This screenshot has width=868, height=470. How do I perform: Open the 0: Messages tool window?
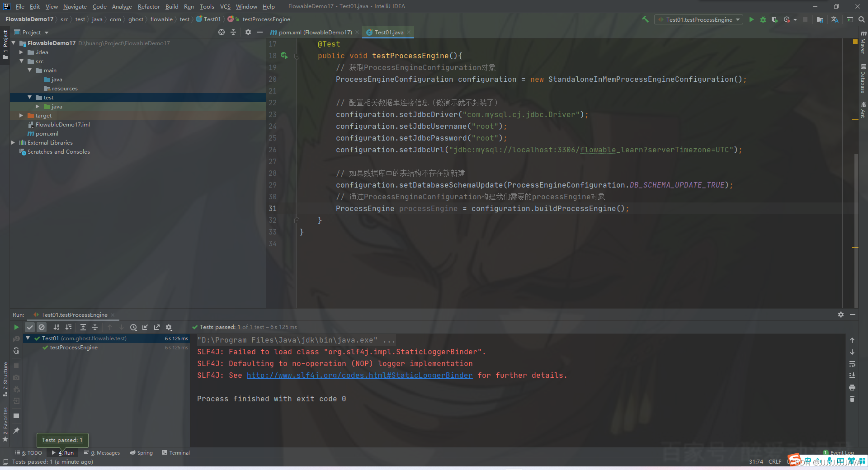[102, 452]
